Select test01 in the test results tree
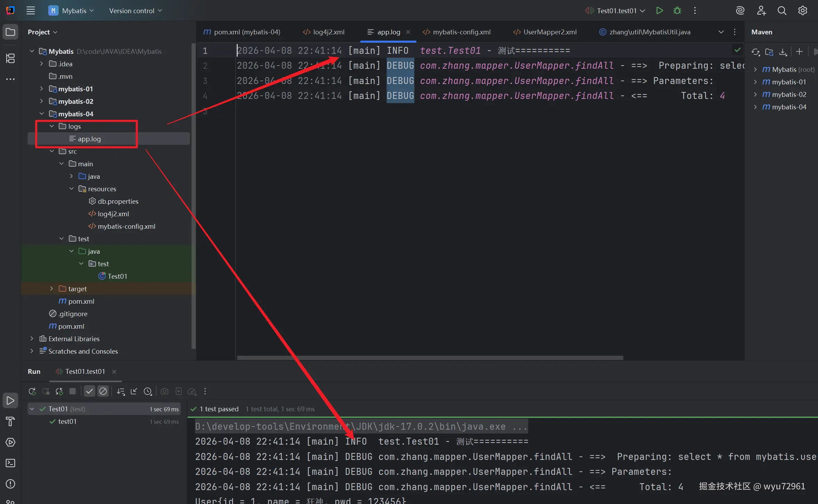The width and height of the screenshot is (818, 504). point(67,421)
